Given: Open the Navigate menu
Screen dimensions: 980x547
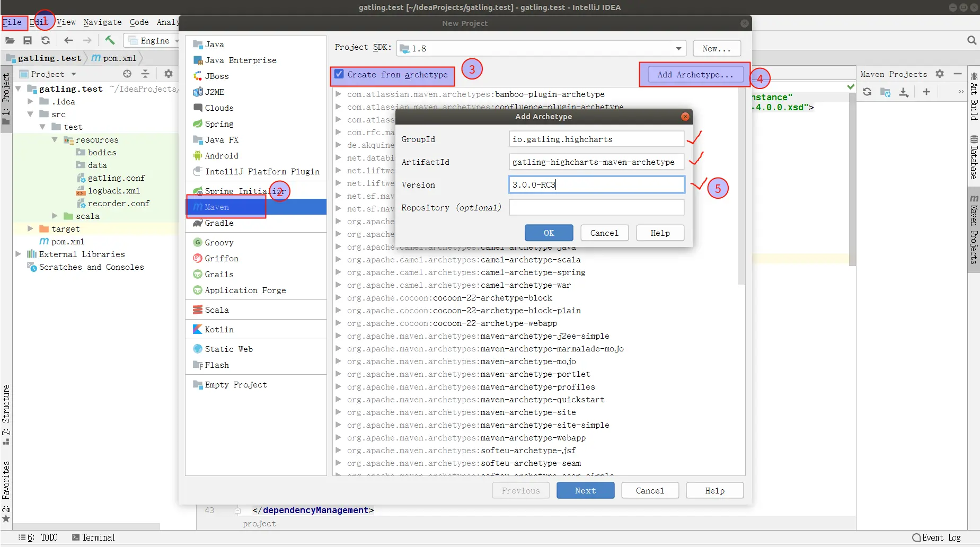Looking at the screenshot, I should pyautogui.click(x=102, y=22).
